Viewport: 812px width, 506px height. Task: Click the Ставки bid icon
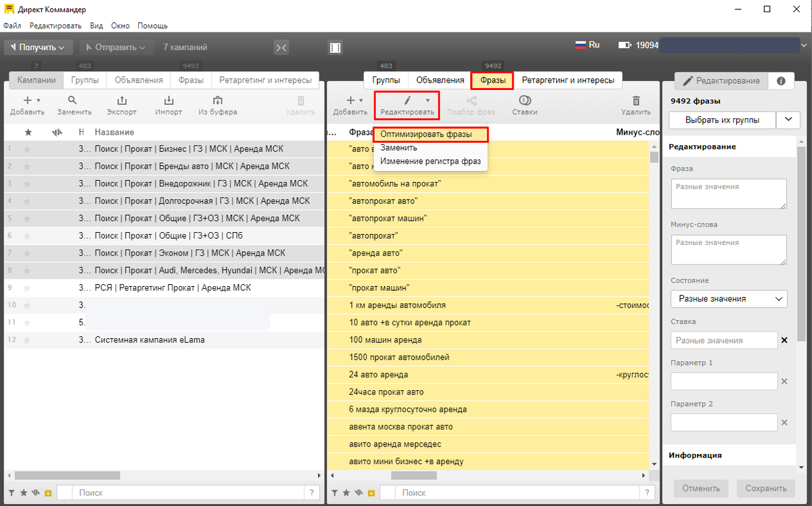coord(525,100)
